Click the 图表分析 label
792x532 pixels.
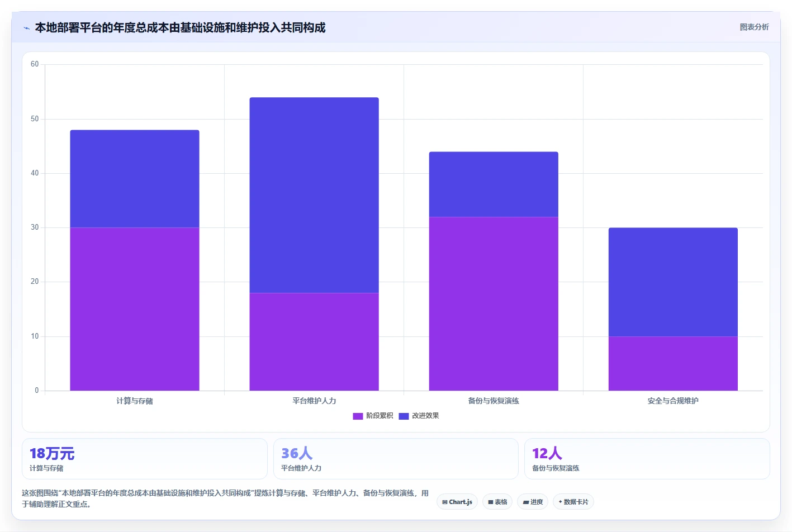click(x=754, y=27)
